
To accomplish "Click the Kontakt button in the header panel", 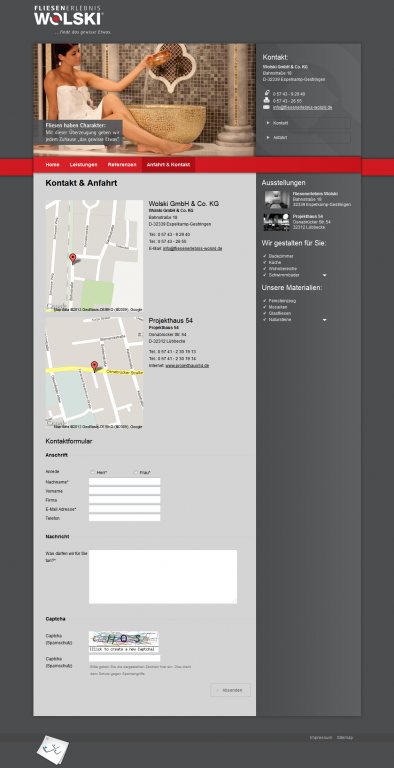I will point(307,123).
